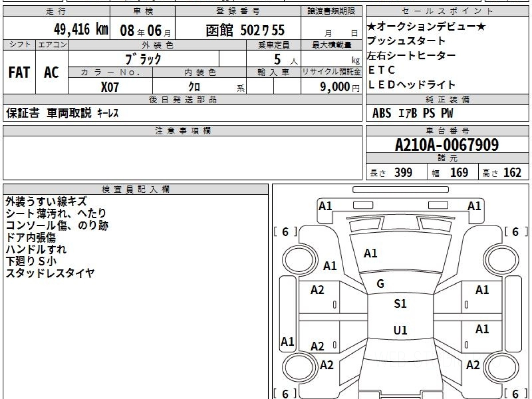Click the FAT shift type cell
This screenshot has width=532, height=399.
coord(19,73)
